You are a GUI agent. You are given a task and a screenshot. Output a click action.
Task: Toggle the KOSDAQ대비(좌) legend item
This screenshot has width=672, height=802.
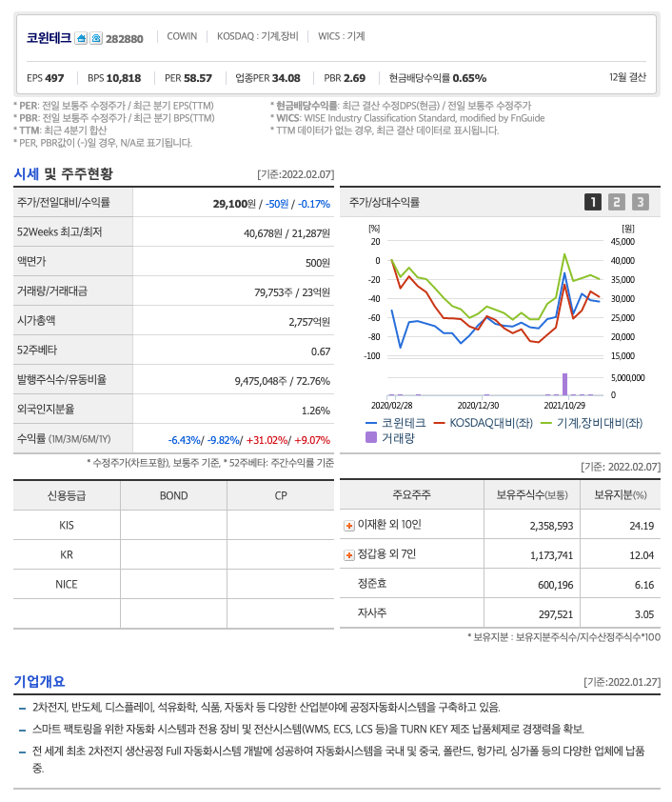[x=483, y=423]
